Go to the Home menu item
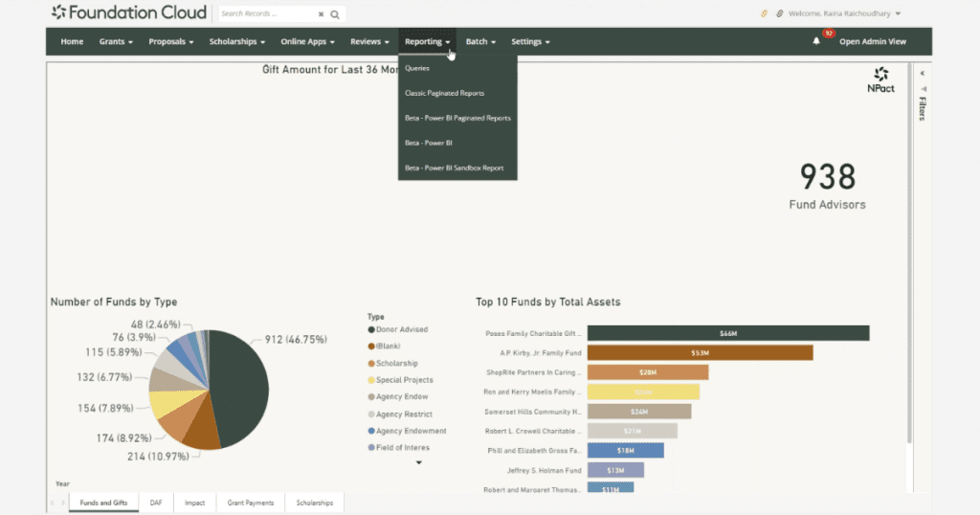Viewport: 980px width, 515px height. click(x=72, y=41)
